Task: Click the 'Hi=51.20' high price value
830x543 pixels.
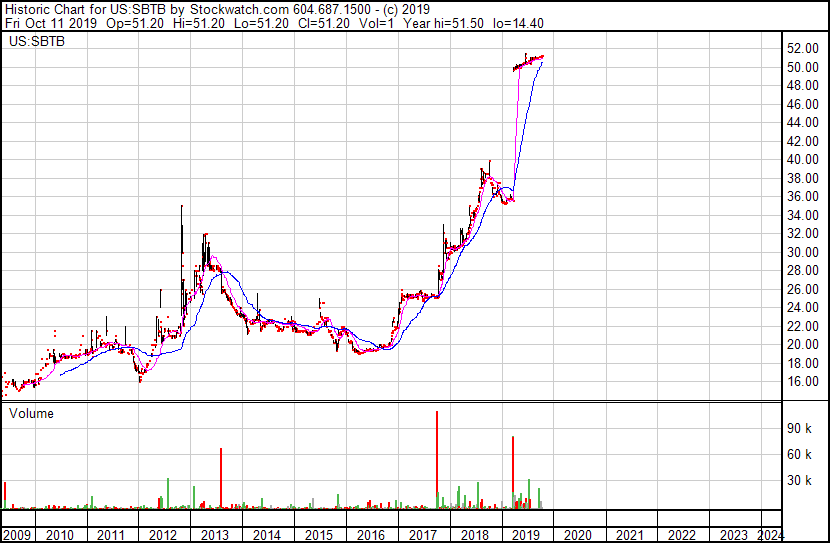Action: (198, 23)
